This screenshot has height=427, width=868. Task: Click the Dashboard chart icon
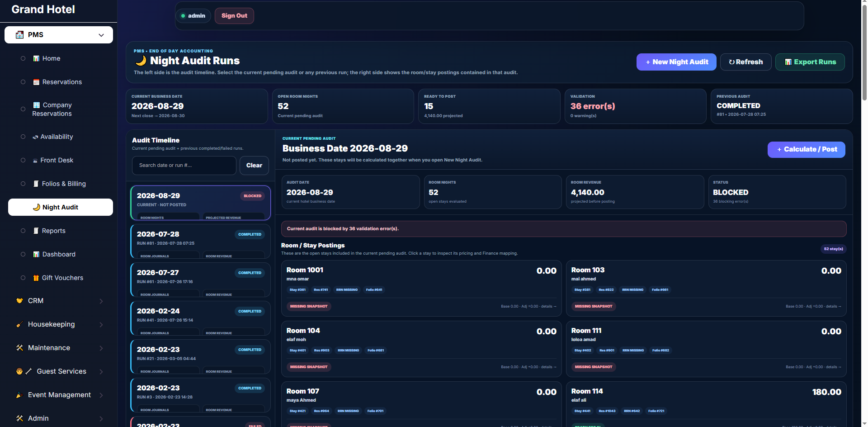[x=36, y=254]
